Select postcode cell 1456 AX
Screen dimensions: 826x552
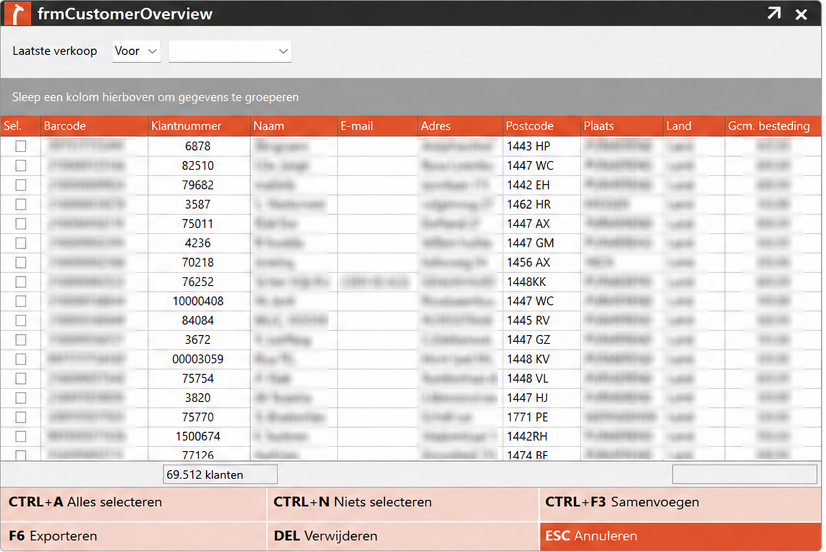tap(542, 262)
